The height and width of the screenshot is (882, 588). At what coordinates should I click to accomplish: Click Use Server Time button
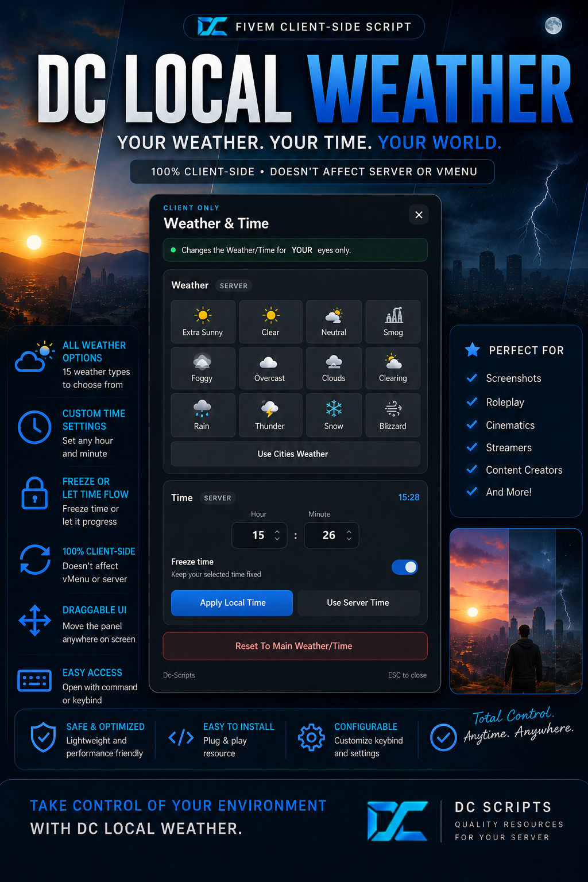point(358,603)
